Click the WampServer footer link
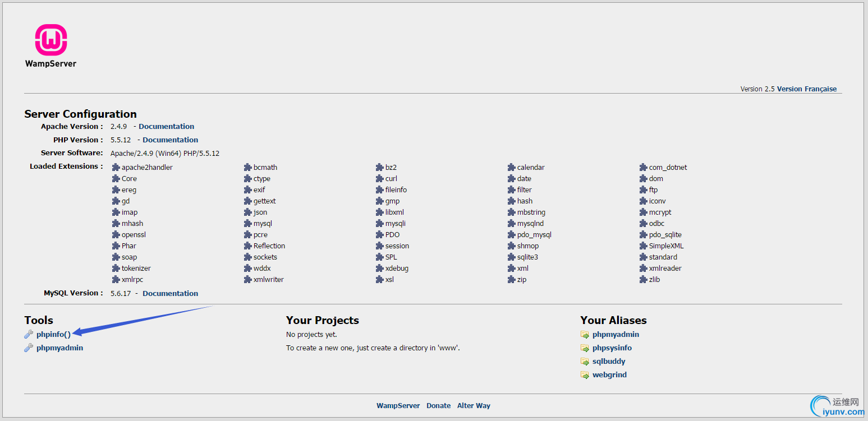The width and height of the screenshot is (868, 421). [x=398, y=406]
